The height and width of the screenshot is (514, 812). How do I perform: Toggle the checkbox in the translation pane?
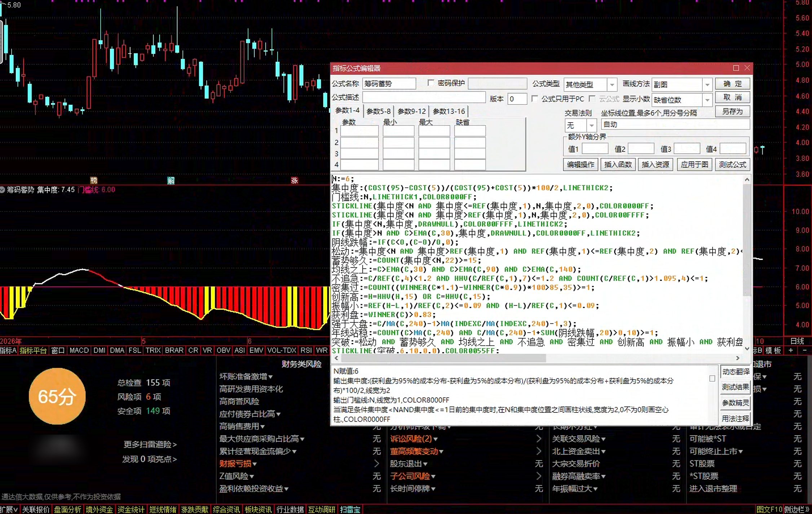[x=712, y=378]
